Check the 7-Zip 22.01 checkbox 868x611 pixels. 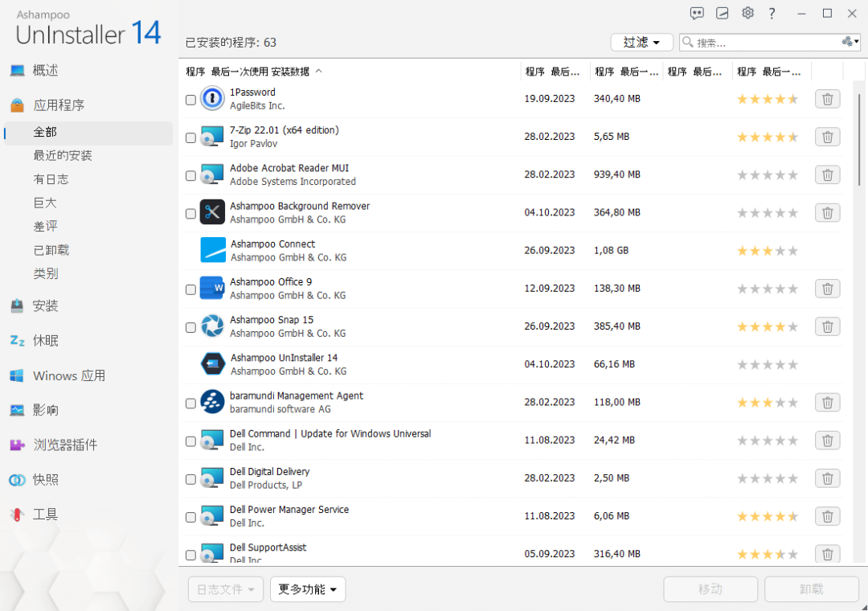click(x=190, y=138)
